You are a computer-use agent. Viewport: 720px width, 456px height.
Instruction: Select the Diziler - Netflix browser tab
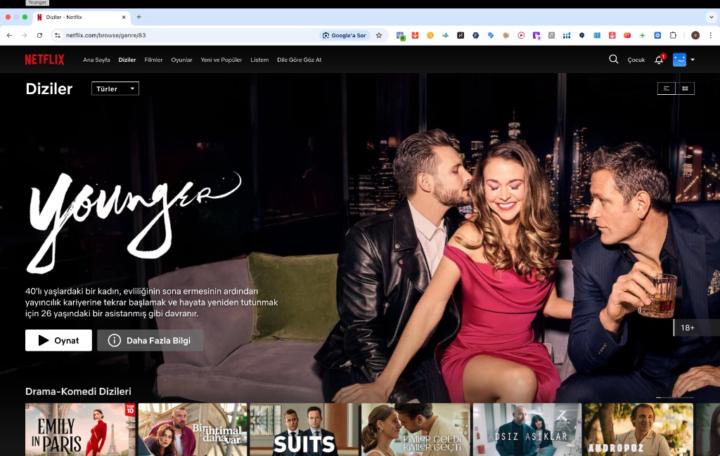coord(80,17)
